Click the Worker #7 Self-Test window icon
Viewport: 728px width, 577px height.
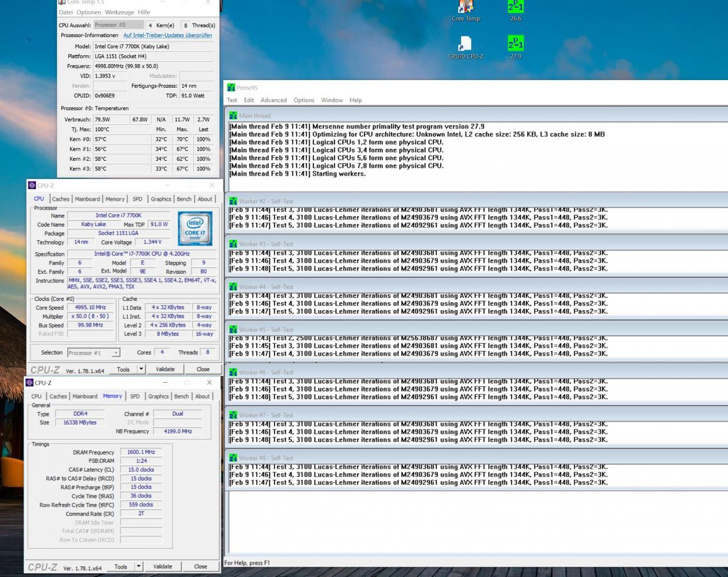tap(233, 415)
